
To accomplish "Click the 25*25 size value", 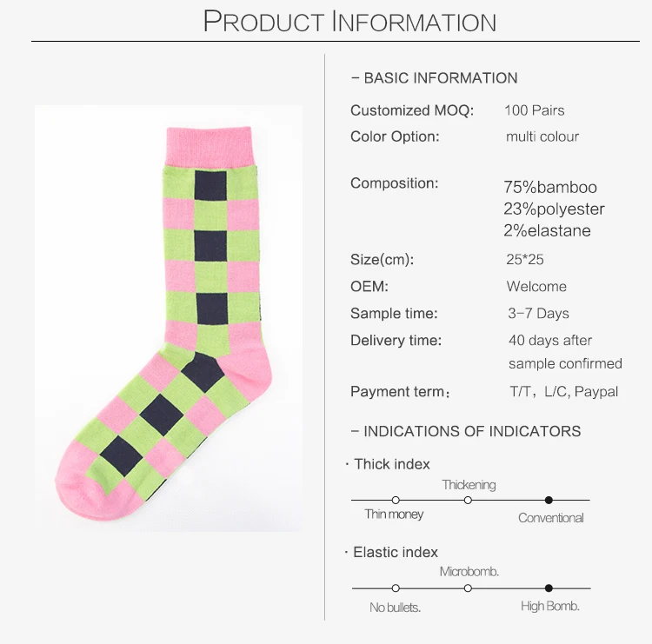I will pos(525,259).
